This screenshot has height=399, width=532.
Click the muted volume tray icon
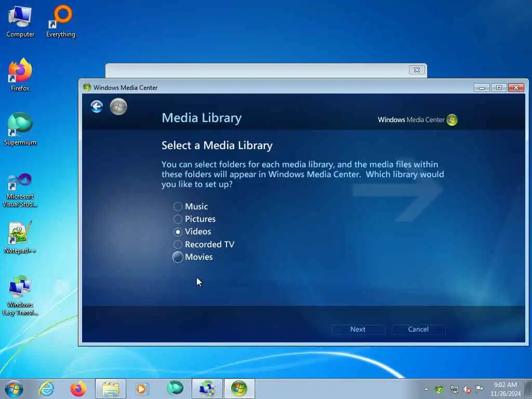(x=467, y=389)
